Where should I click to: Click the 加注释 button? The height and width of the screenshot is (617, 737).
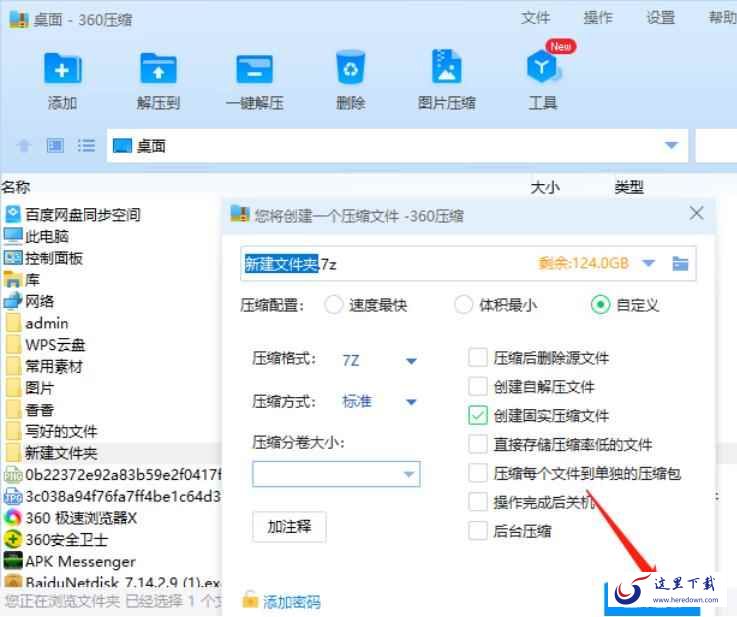click(x=289, y=527)
